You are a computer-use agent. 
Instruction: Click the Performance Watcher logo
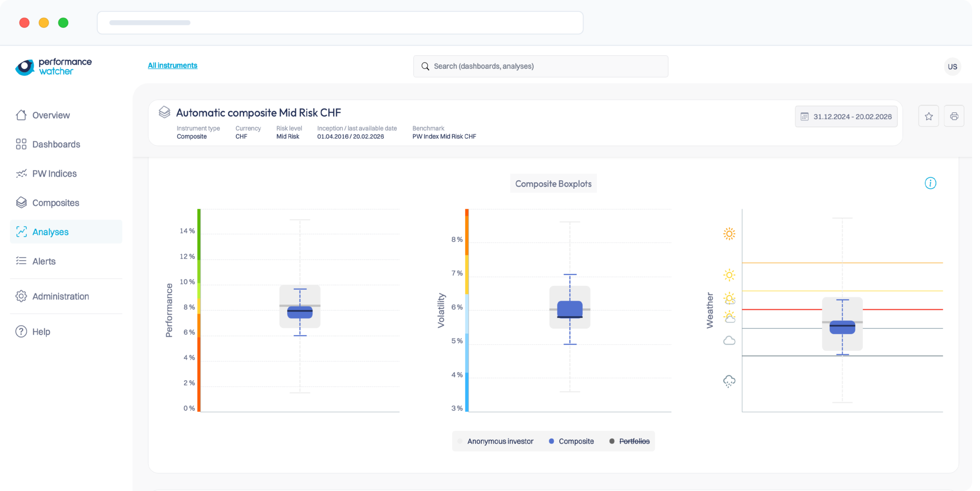point(53,67)
